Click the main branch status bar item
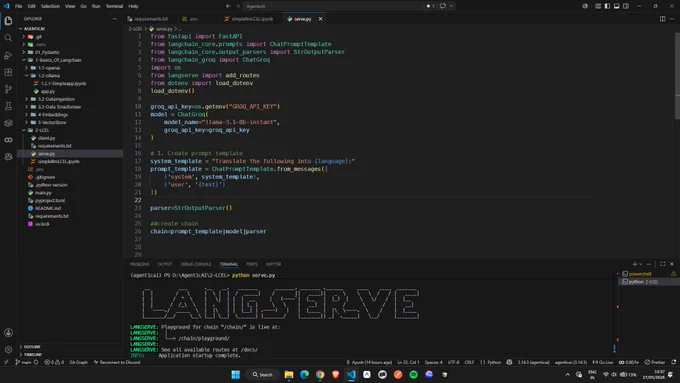680x383 pixels. pyautogui.click(x=23, y=362)
